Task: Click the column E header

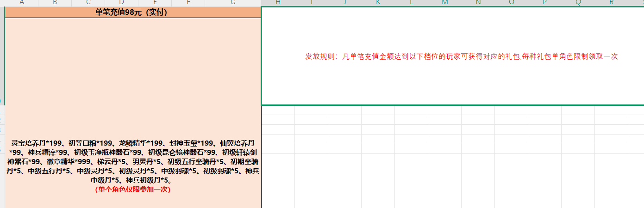Action: 155,3
